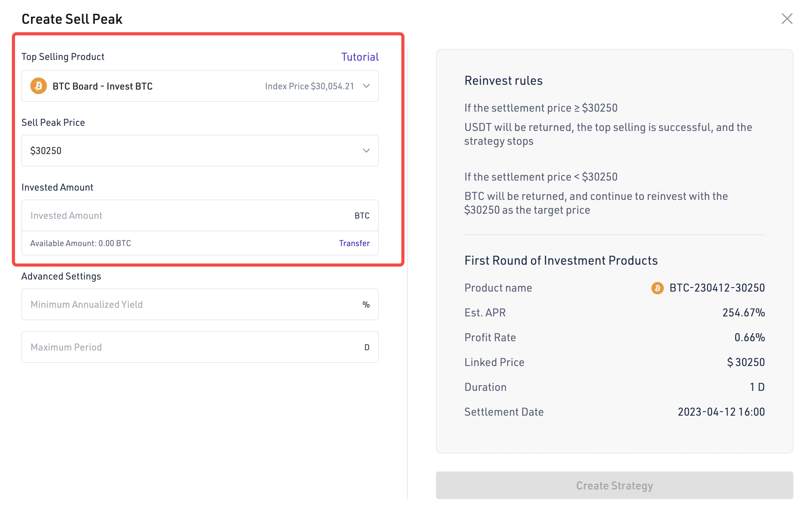
Task: Select the $30250 Sell Peak Price value
Action: 45,150
